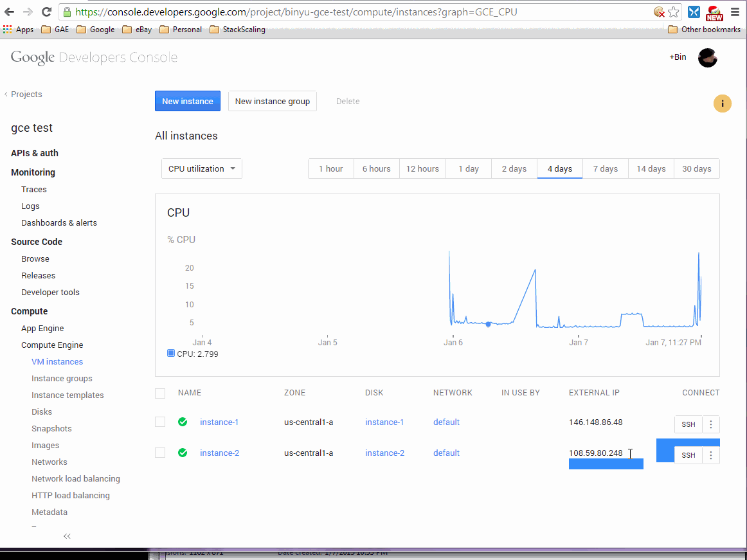The image size is (747, 560).
Task: Open the Personal bookmarks folder
Action: (181, 30)
